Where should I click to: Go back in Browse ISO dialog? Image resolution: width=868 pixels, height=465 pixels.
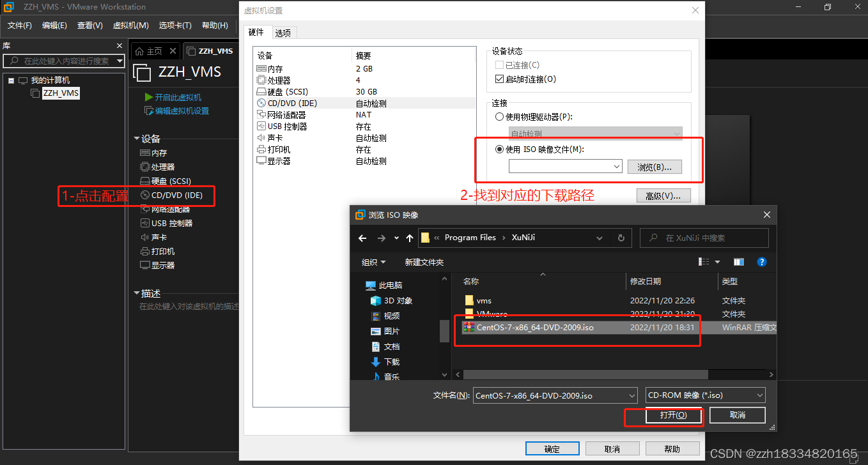coord(362,238)
